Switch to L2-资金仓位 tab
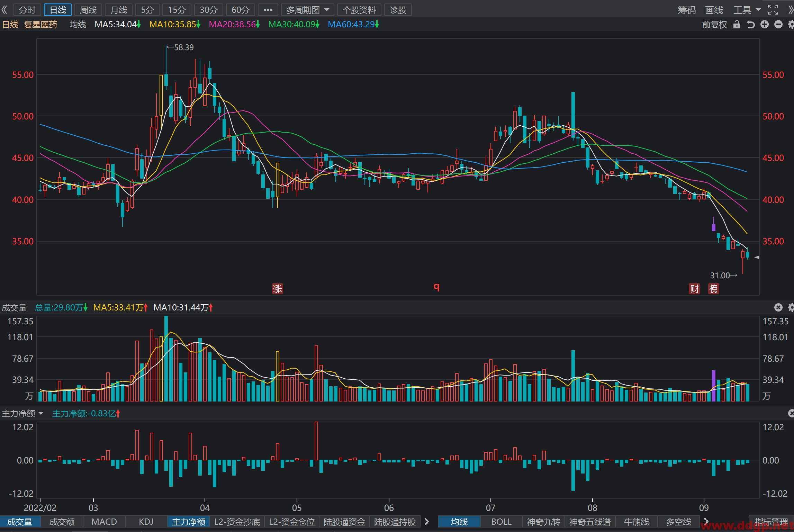 pos(292,522)
